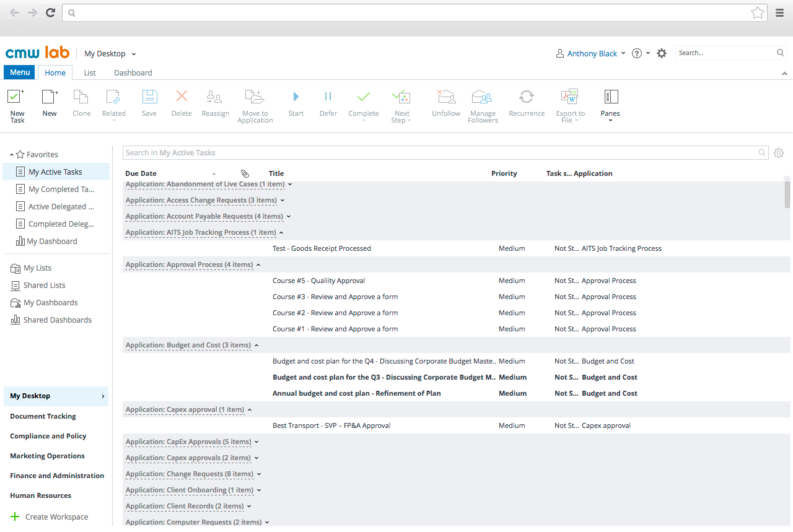This screenshot has height=532, width=793.
Task: Click the browser reload icon
Action: pos(50,12)
